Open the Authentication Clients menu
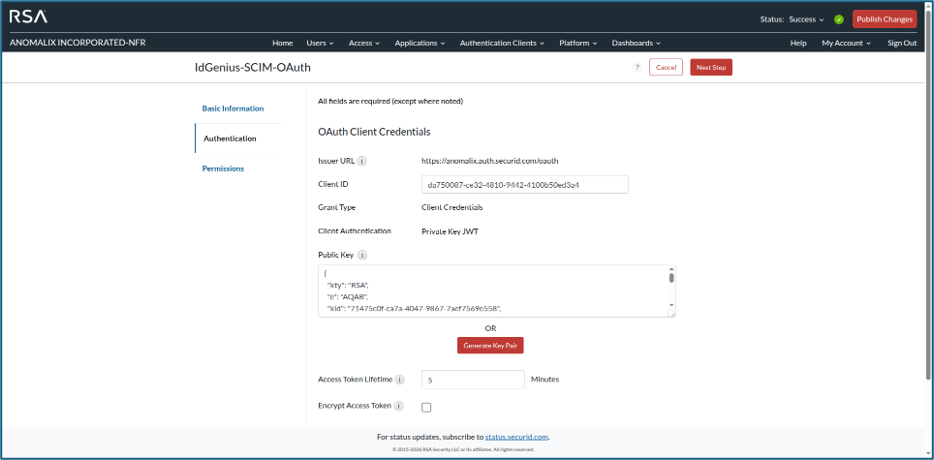 [502, 43]
